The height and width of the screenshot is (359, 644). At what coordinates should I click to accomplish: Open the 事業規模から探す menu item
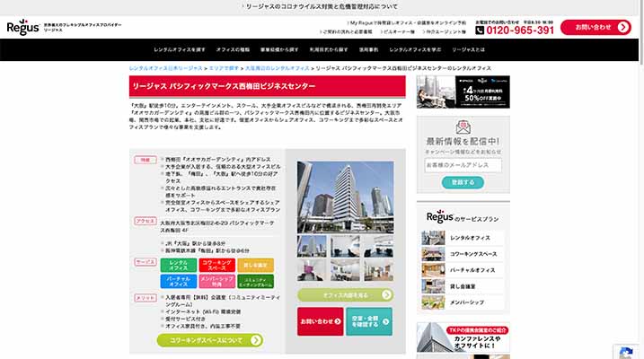[x=279, y=49]
